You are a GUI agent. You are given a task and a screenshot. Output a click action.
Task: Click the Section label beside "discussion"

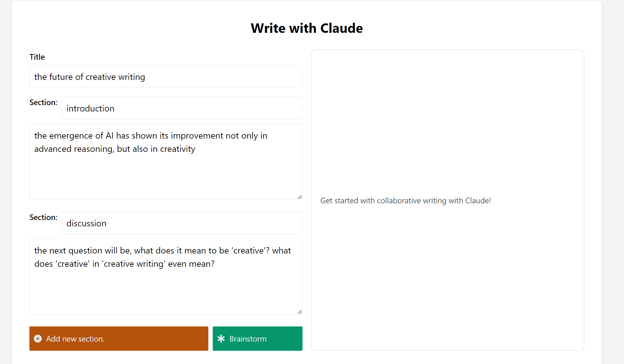coord(43,218)
